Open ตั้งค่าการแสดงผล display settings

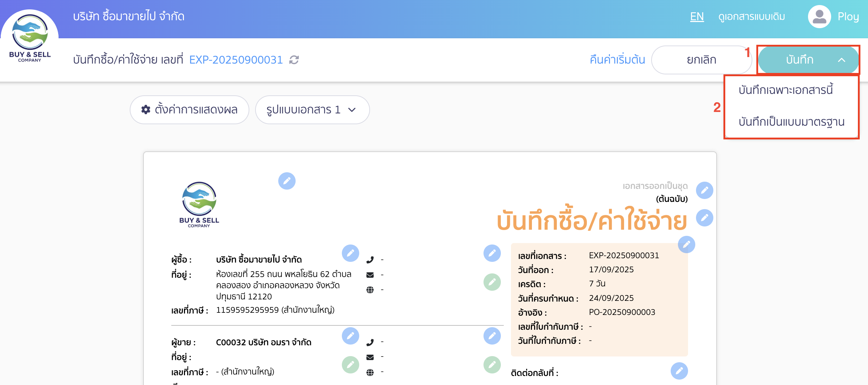pos(189,110)
